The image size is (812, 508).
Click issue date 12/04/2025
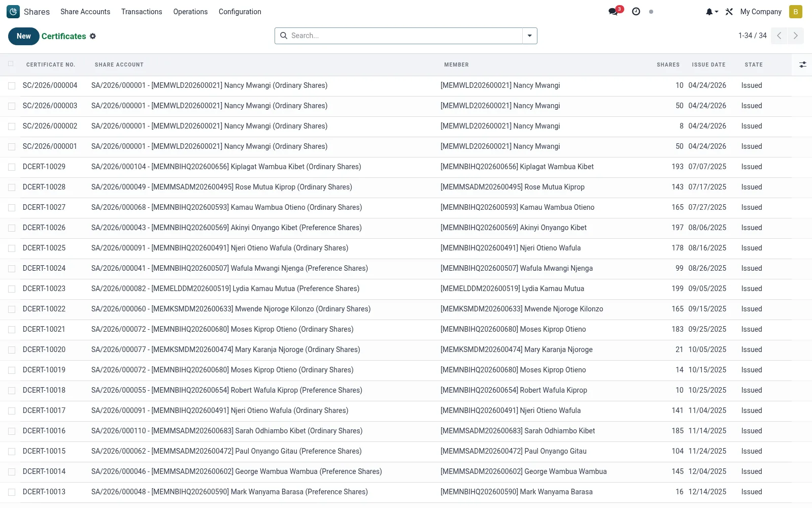[x=707, y=471]
